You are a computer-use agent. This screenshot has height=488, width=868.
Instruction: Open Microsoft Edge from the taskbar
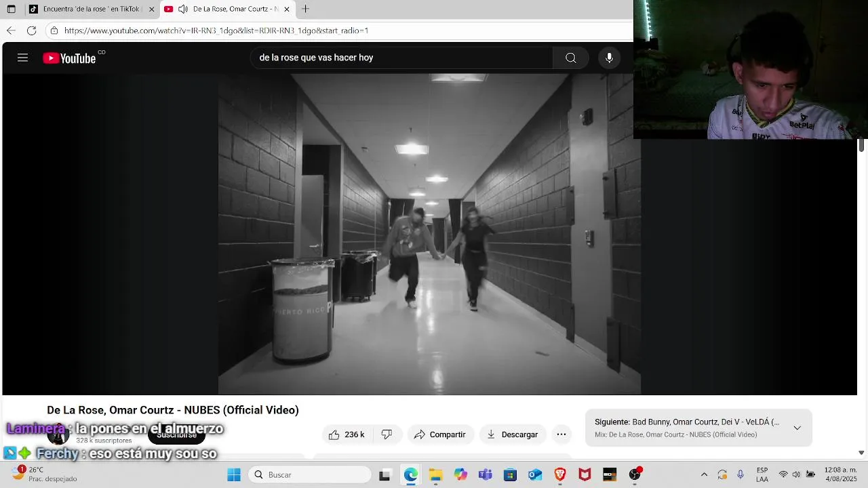pos(411,475)
